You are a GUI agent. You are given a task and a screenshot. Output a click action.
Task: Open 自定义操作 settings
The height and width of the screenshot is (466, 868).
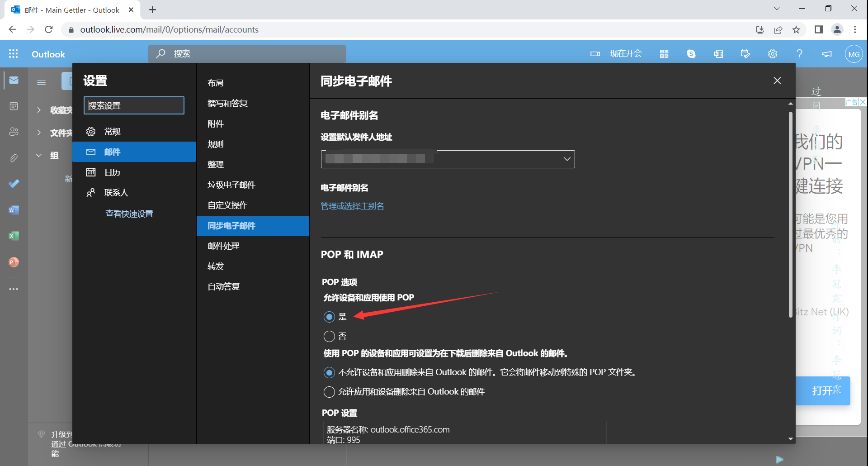(x=253, y=205)
